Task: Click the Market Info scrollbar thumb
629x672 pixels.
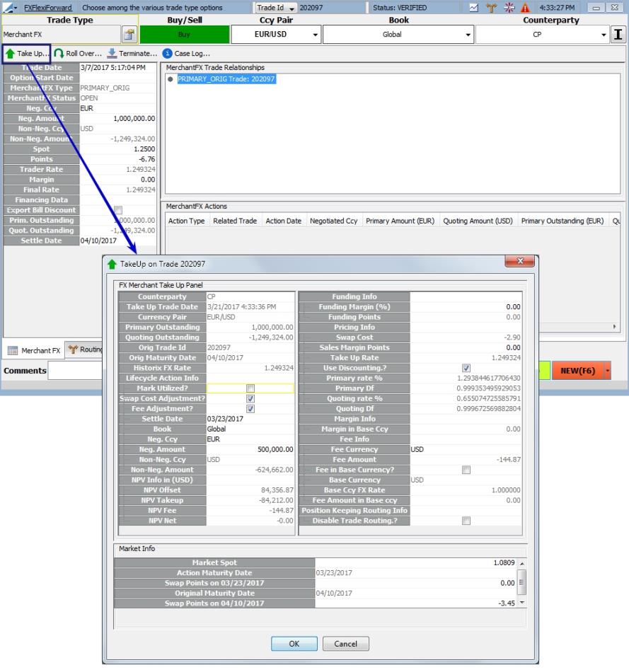Action: tap(522, 582)
